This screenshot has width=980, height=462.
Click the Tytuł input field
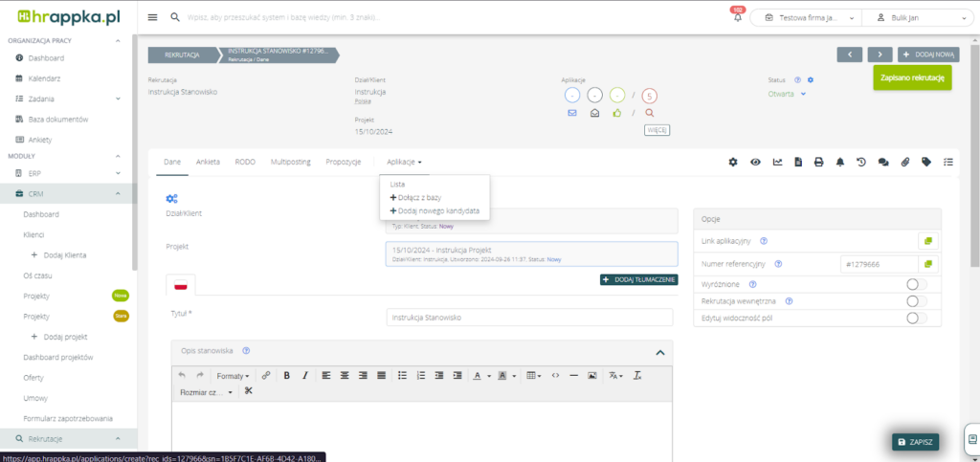pyautogui.click(x=531, y=317)
